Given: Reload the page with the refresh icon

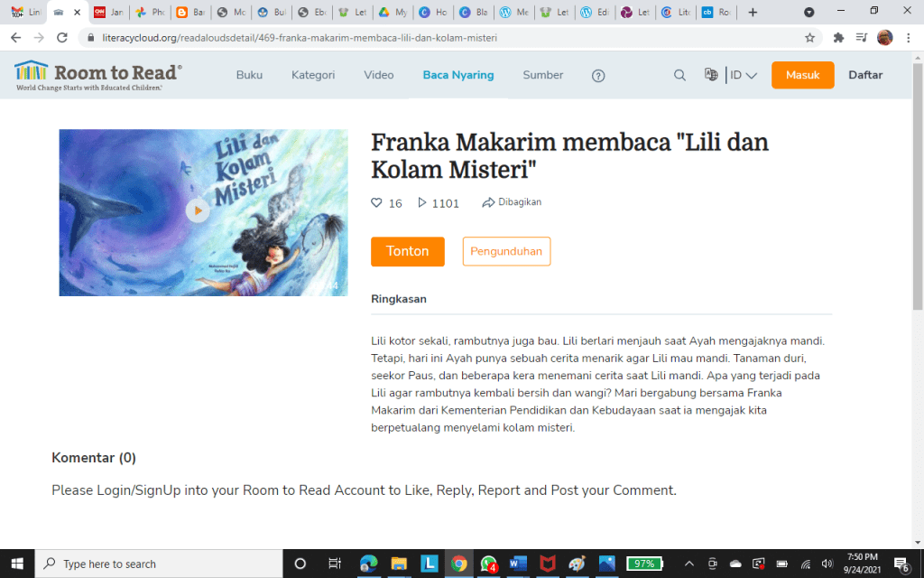Looking at the screenshot, I should click(62, 38).
